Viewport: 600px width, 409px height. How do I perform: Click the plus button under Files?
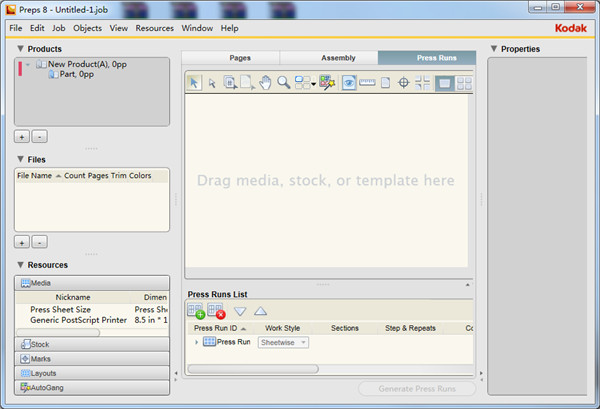22,242
